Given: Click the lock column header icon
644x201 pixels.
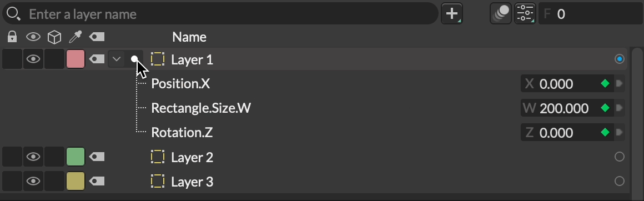Looking at the screenshot, I should (12, 37).
